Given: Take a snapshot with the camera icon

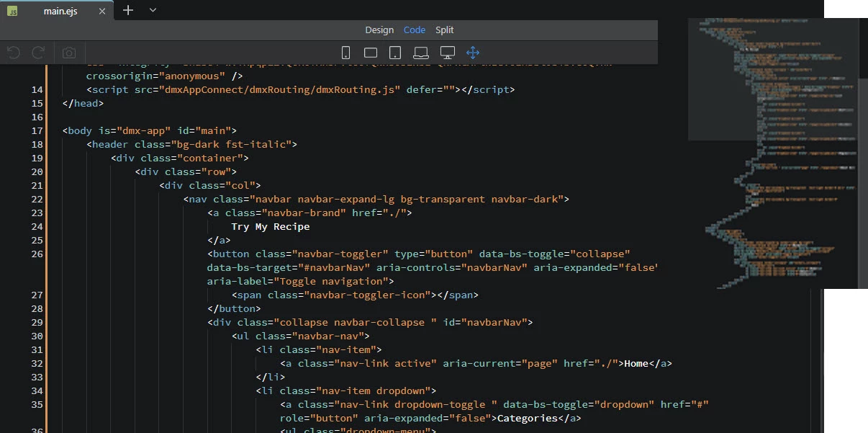Looking at the screenshot, I should [69, 53].
